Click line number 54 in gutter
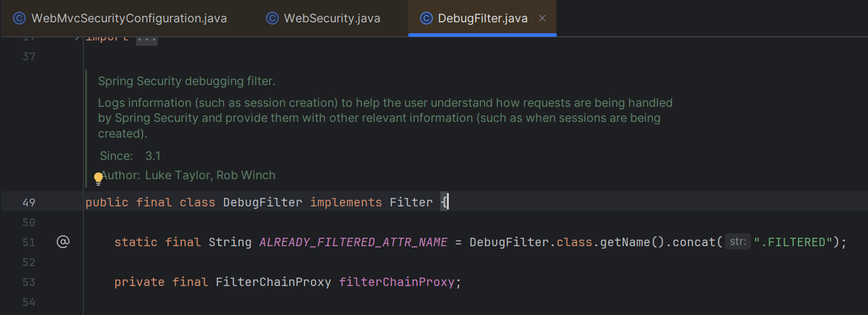The height and width of the screenshot is (315, 868). (29, 302)
